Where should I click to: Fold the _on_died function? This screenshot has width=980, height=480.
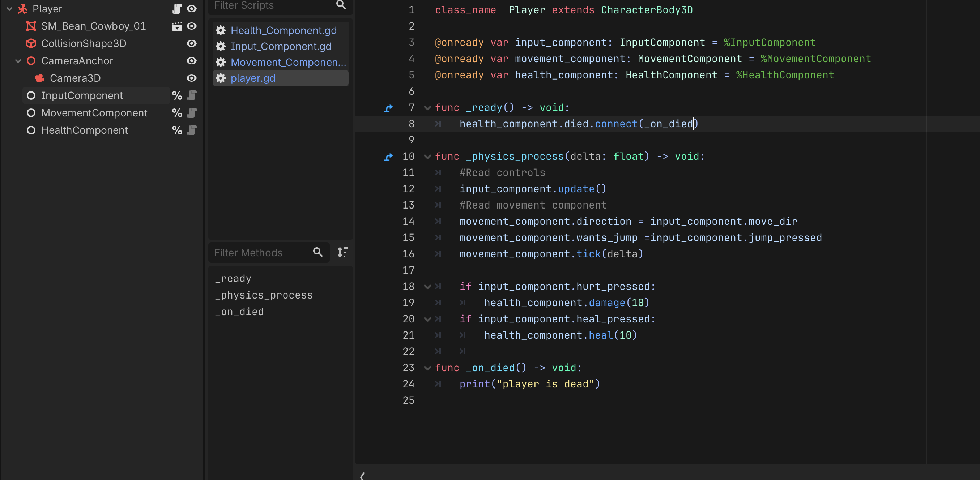click(427, 368)
